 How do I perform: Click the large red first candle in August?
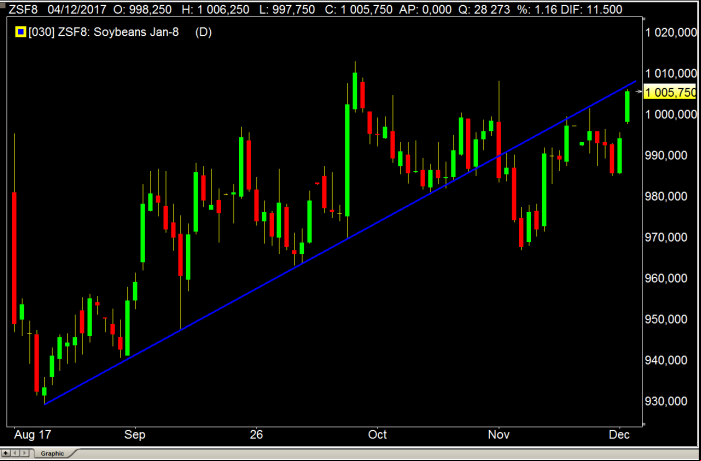[x=14, y=258]
